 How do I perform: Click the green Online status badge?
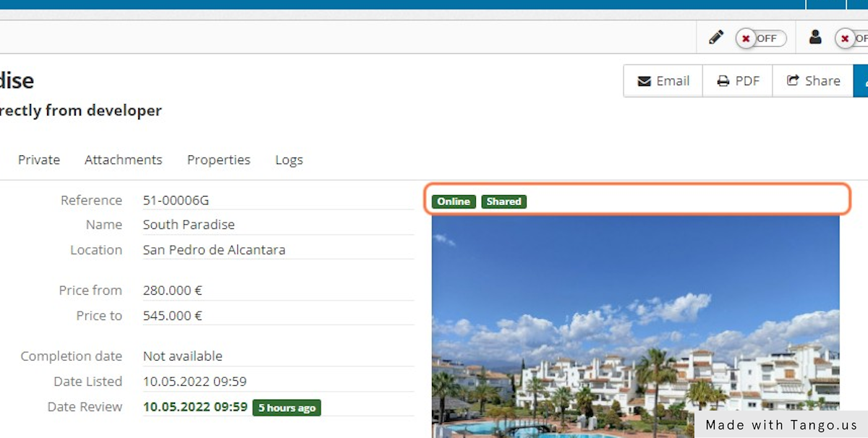click(x=454, y=202)
